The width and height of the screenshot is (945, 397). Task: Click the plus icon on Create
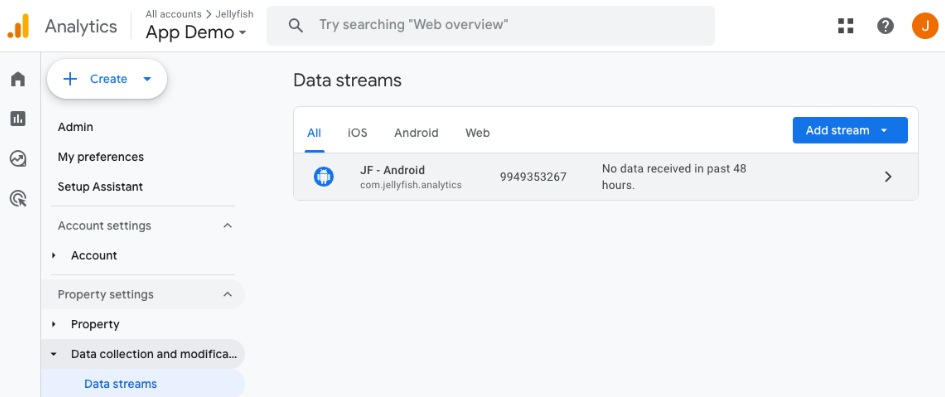tap(71, 79)
